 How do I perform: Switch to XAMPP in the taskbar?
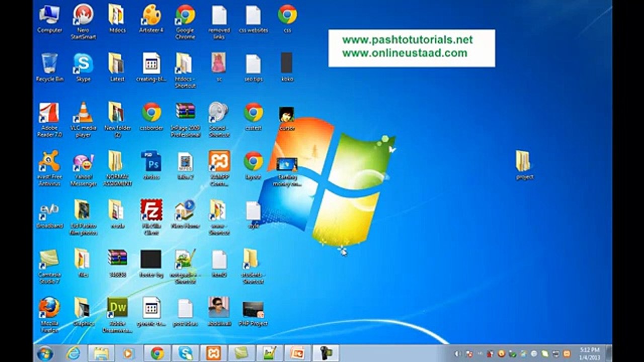point(214,353)
